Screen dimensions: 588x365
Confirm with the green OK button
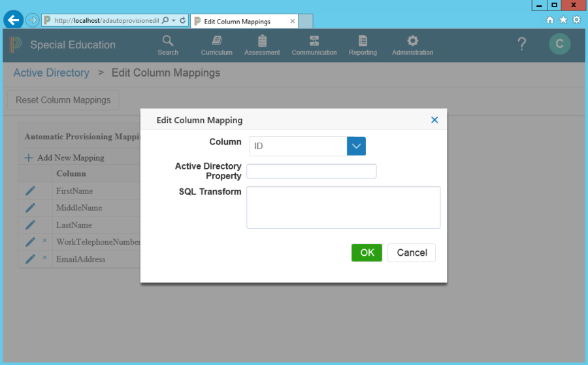367,252
